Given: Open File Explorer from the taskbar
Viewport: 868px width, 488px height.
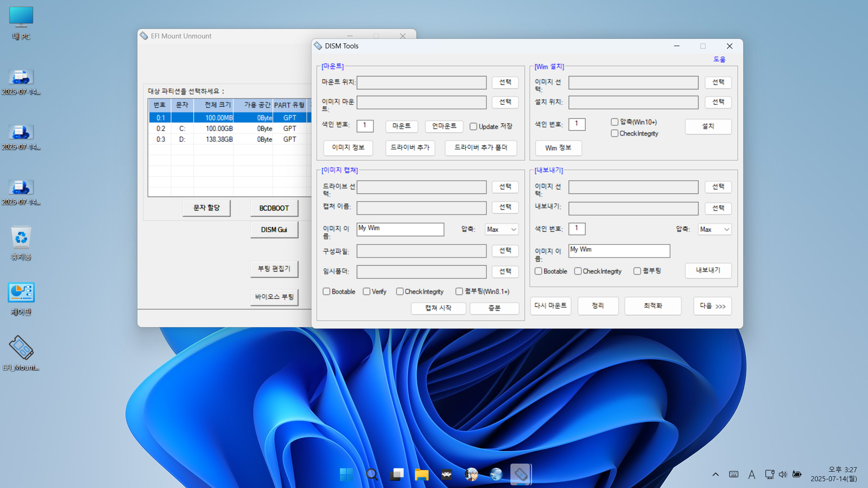Looking at the screenshot, I should tap(421, 474).
